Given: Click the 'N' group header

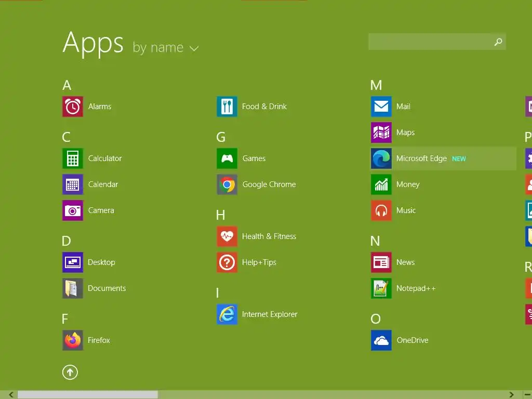Looking at the screenshot, I should point(375,241).
